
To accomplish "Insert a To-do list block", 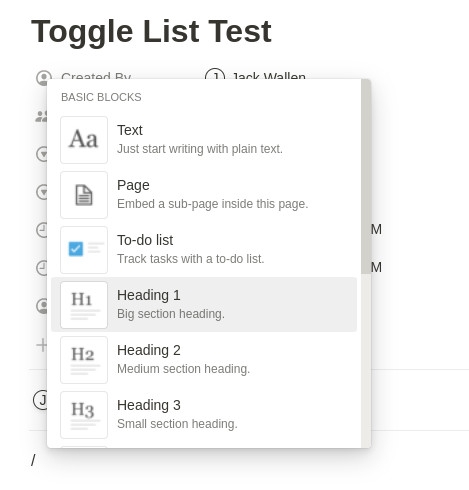I will 204,249.
